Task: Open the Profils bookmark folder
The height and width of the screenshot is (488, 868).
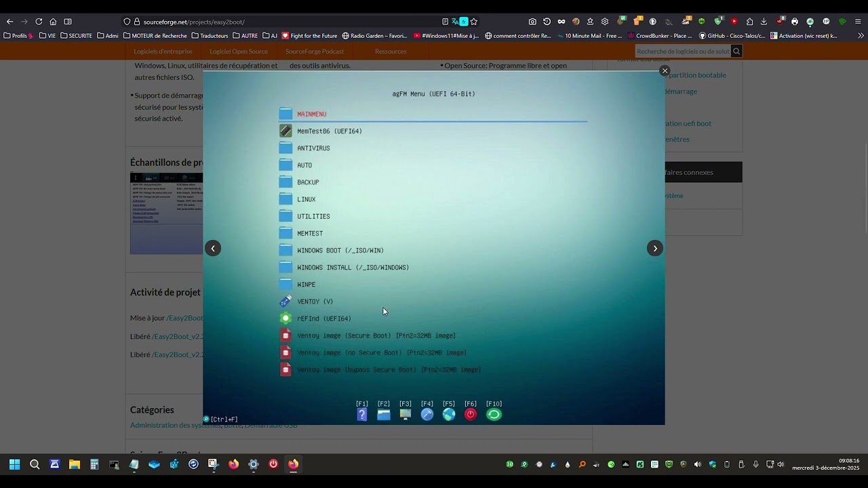Action: (x=18, y=36)
